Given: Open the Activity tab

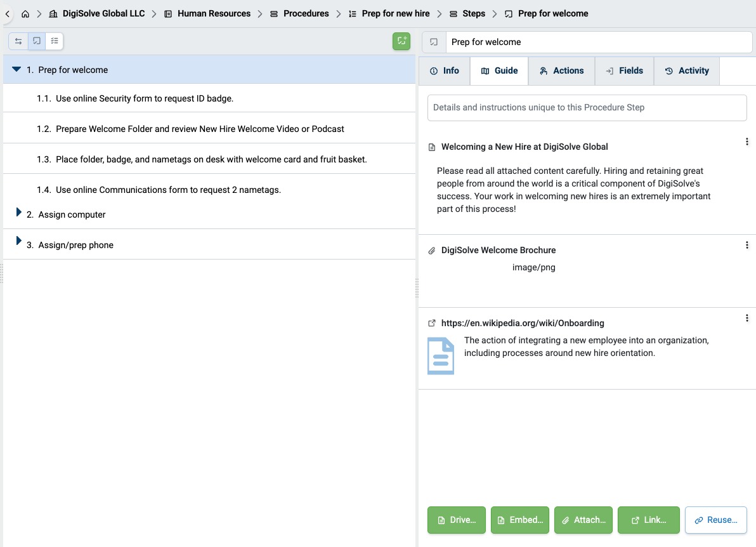Looking at the screenshot, I should (x=687, y=71).
